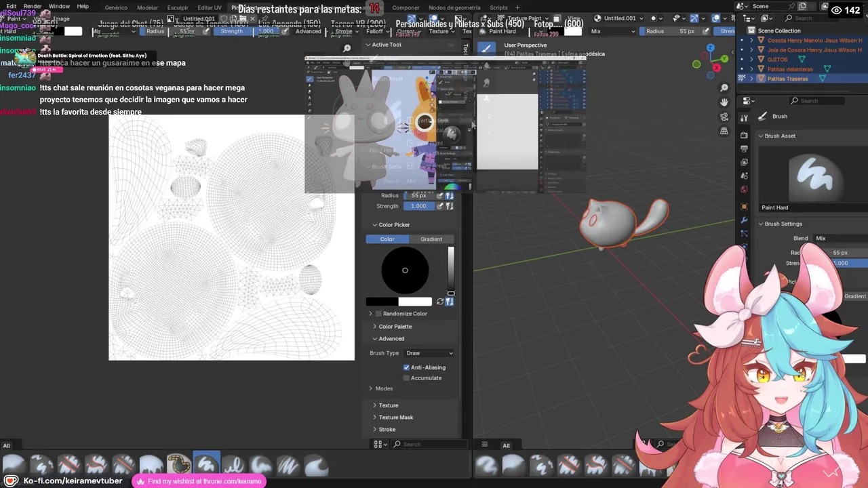Collapse the Color Picker panel
Viewport: 868px width, 488px height.
click(374, 225)
